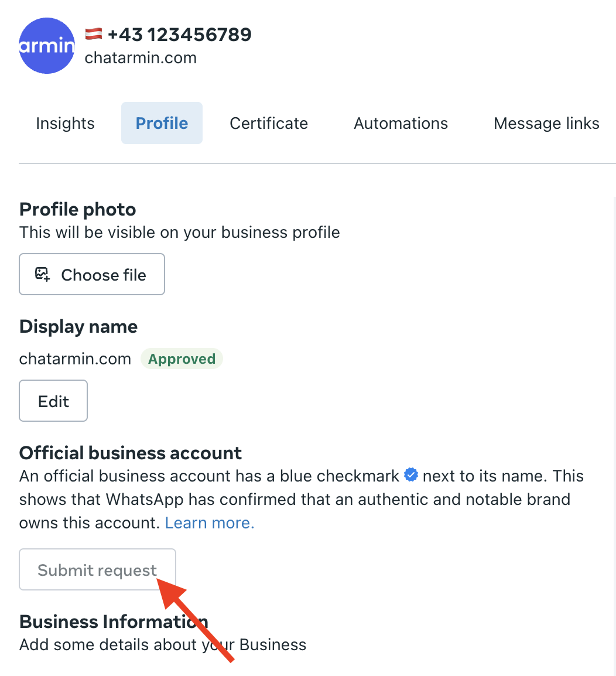The height and width of the screenshot is (676, 616).
Task: Click the Official business account heading
Action: (x=131, y=453)
